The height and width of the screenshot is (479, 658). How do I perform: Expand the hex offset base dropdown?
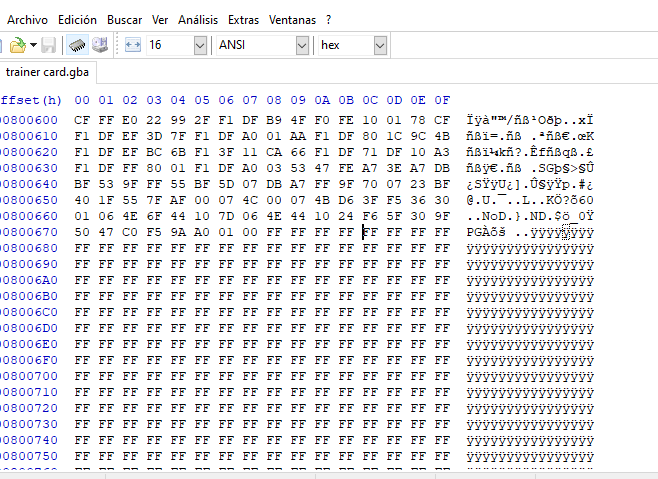[x=380, y=45]
